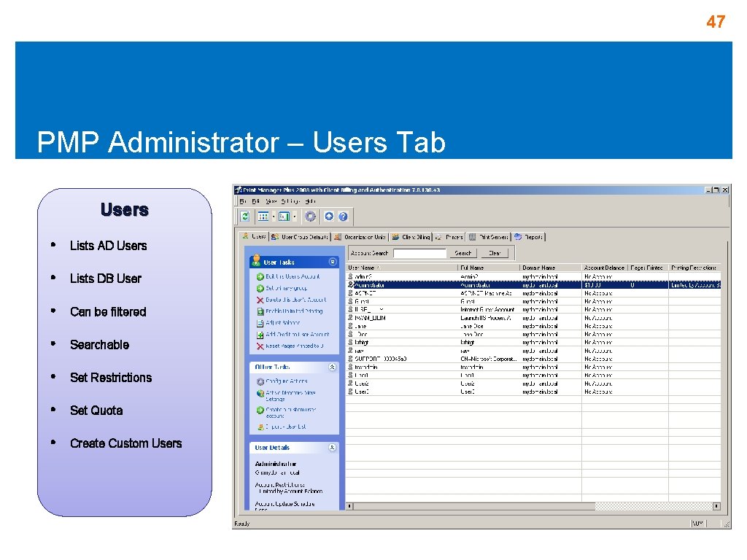Click user icon beside IWAM_ entry

tap(350, 318)
